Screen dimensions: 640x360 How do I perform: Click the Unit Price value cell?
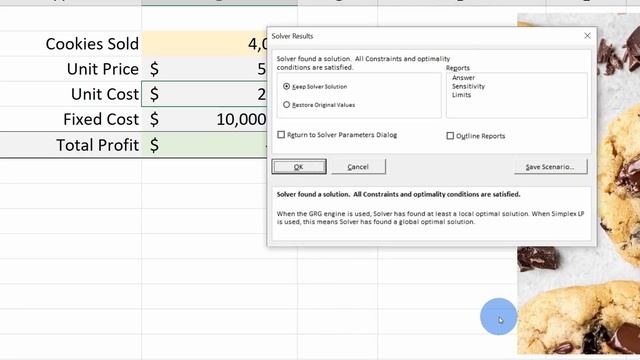click(x=204, y=69)
